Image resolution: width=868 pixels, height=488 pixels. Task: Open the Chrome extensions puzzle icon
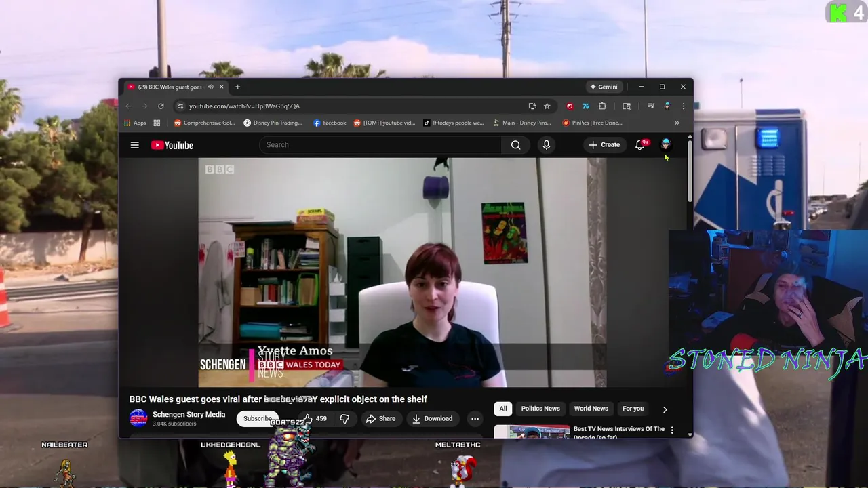pos(602,106)
